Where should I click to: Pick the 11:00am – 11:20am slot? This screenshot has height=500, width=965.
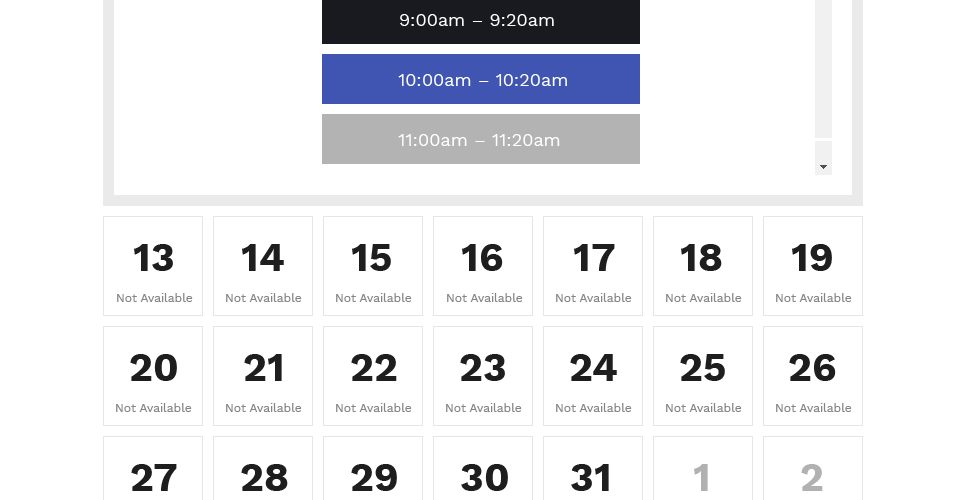pos(481,139)
